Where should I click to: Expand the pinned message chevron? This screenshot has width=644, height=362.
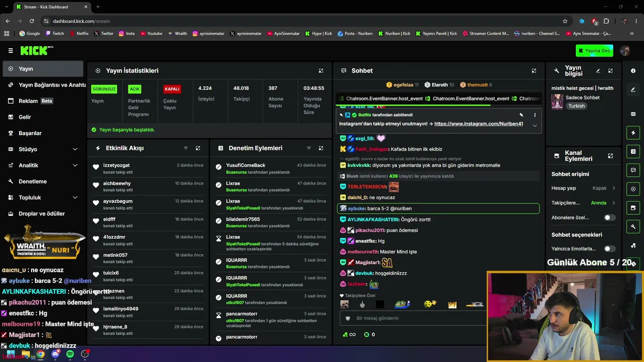coord(535,125)
